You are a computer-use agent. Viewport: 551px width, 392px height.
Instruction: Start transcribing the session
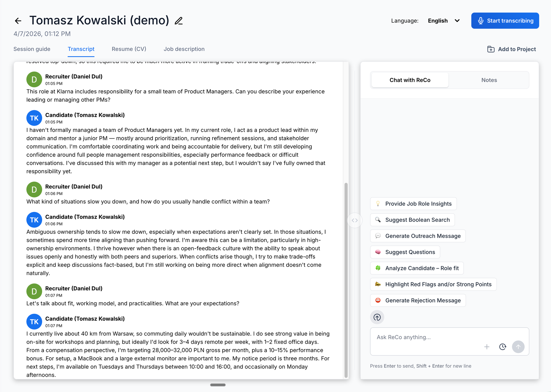pyautogui.click(x=505, y=21)
